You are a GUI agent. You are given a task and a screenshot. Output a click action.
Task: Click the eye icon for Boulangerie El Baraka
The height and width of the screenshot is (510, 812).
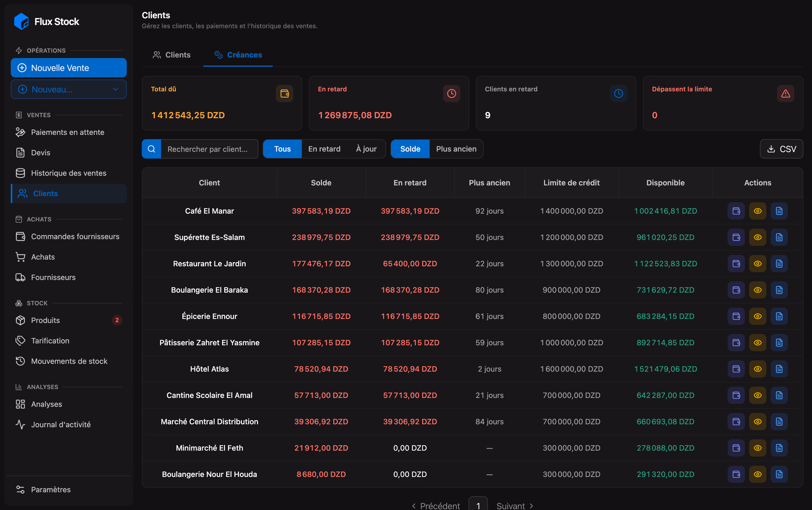[x=758, y=290]
